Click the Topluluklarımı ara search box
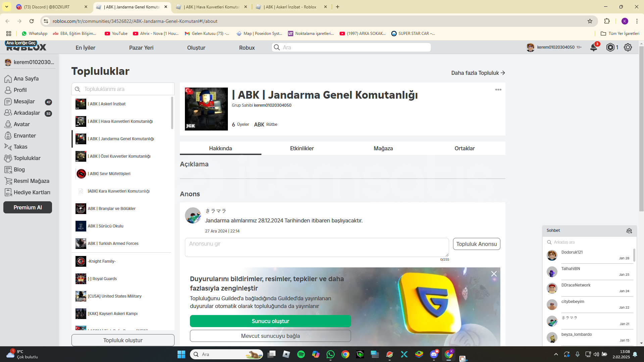 [x=123, y=89]
